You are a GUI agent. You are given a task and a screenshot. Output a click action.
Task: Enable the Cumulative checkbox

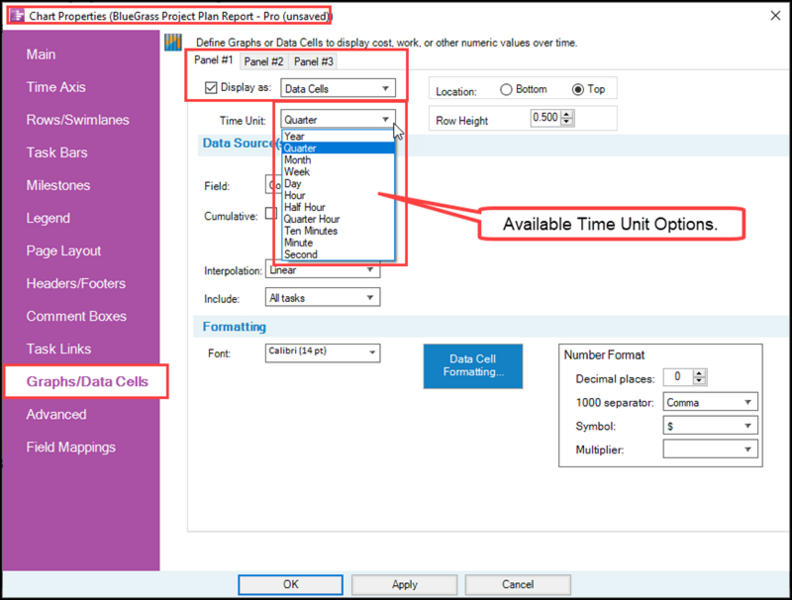[x=271, y=213]
